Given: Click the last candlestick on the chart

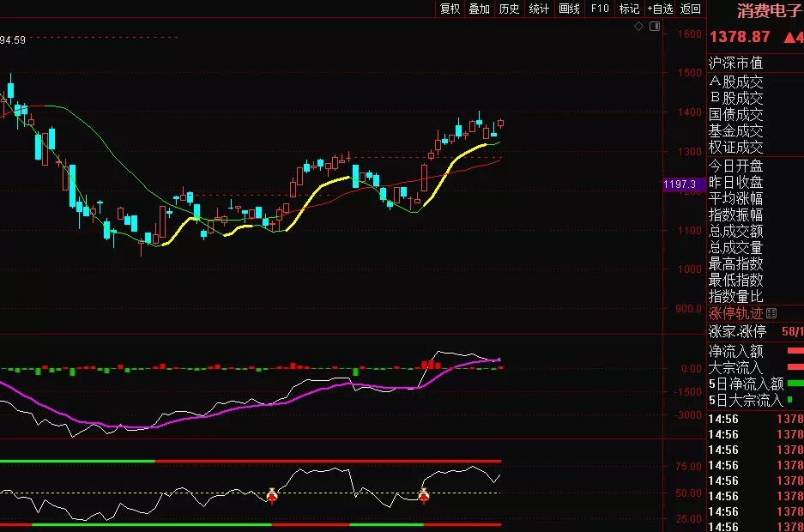Looking at the screenshot, I should pyautogui.click(x=501, y=123).
